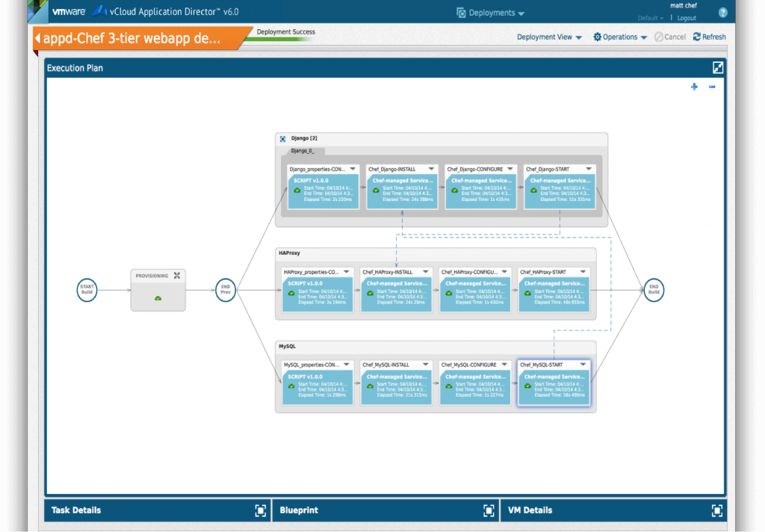Click the Logout link
765x532 pixels.
point(687,18)
